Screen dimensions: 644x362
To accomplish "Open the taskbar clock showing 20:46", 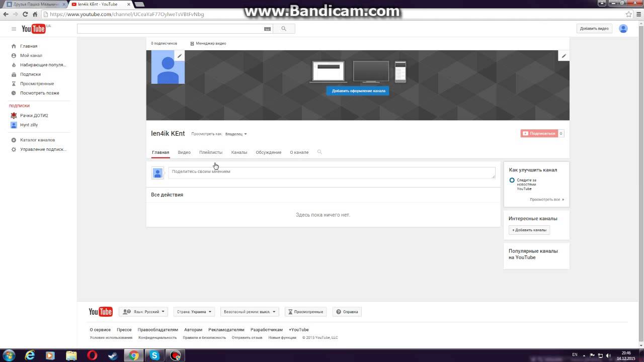I will 626,355.
